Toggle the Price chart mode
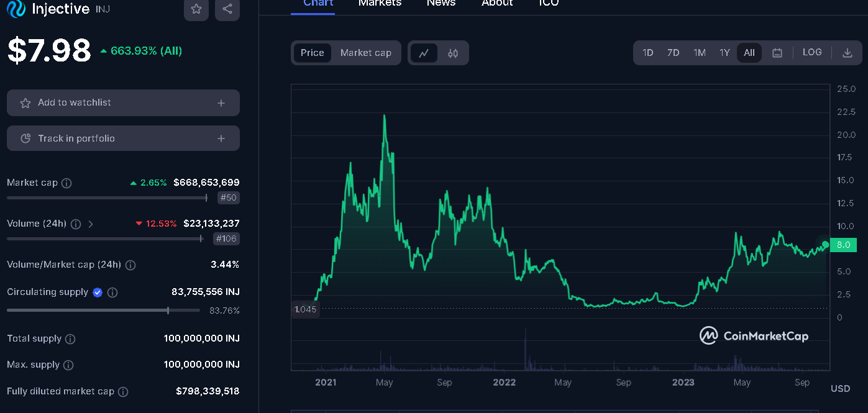Viewport: 868px width, 413px height. pos(313,53)
